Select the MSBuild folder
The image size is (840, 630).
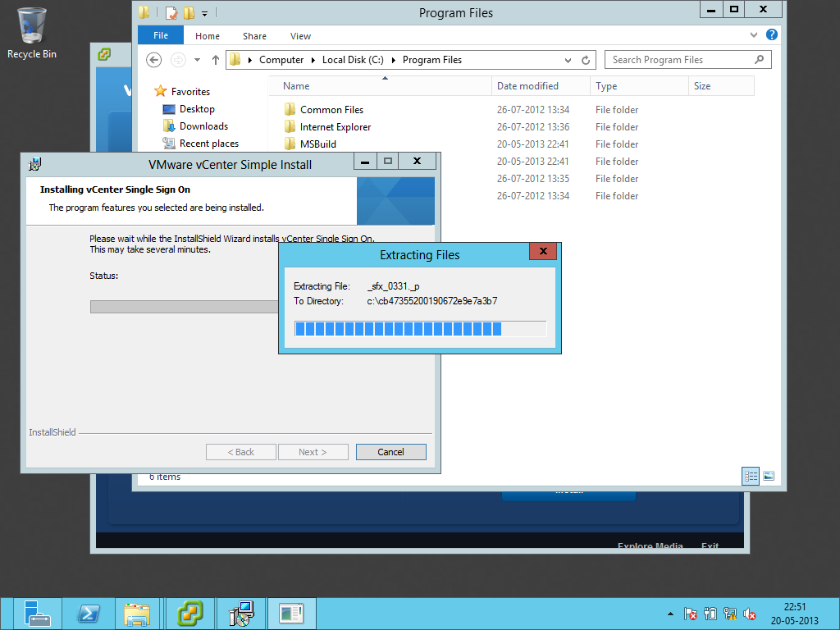pyautogui.click(x=318, y=144)
